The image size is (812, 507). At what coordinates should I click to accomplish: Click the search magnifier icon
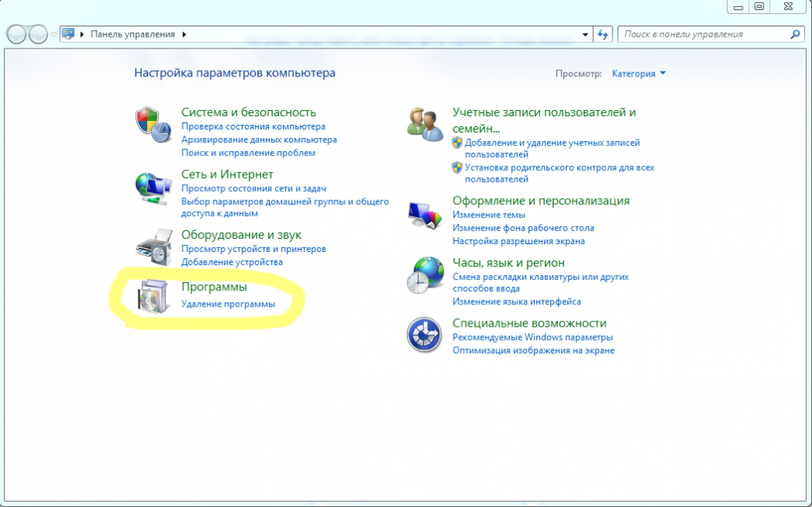tap(795, 34)
